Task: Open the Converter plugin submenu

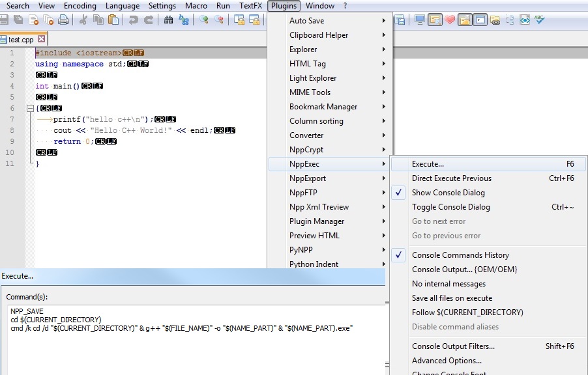Action: pyautogui.click(x=330, y=135)
